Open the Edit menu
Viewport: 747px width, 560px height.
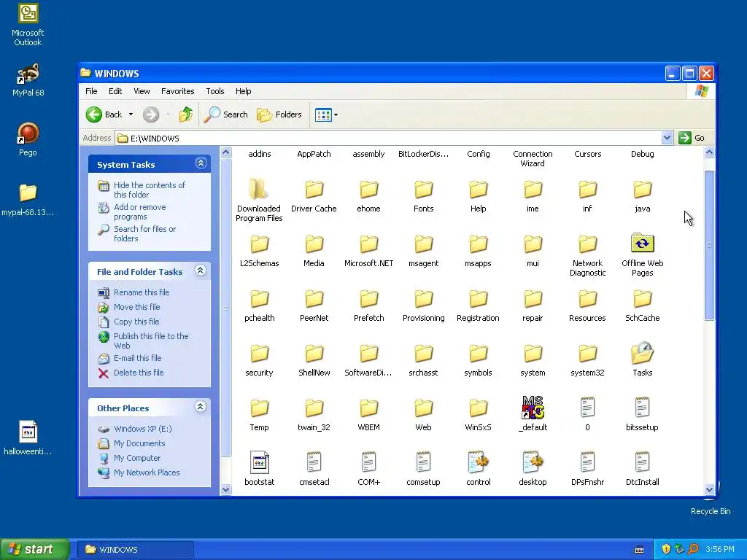tap(115, 91)
